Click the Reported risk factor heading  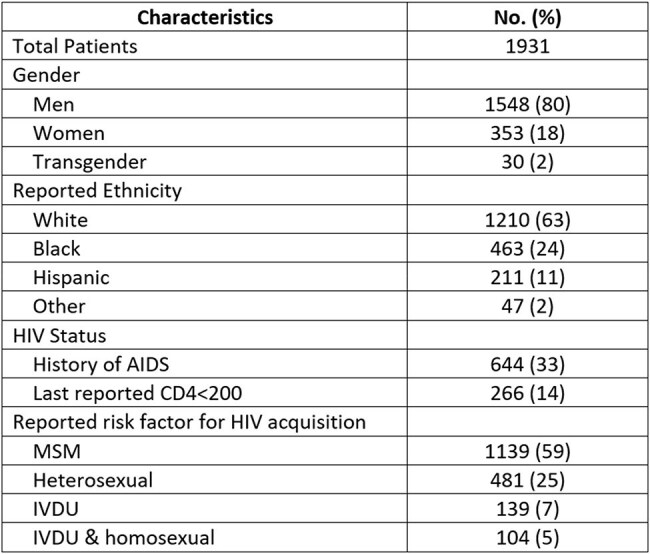(x=189, y=422)
